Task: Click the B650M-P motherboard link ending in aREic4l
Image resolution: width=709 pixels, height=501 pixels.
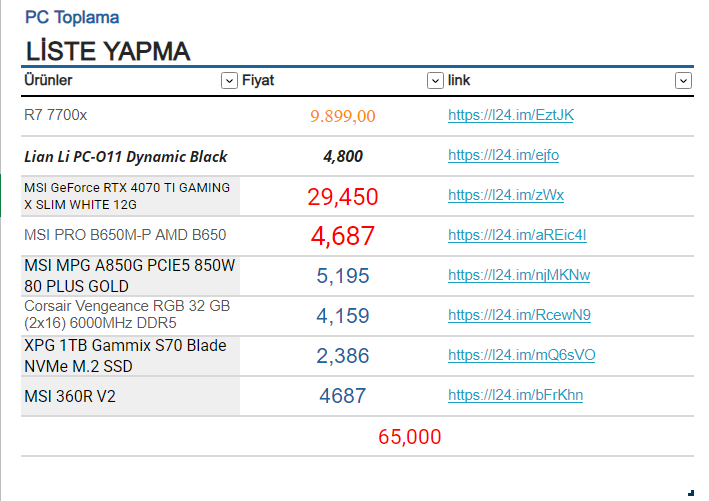Action: coord(517,235)
